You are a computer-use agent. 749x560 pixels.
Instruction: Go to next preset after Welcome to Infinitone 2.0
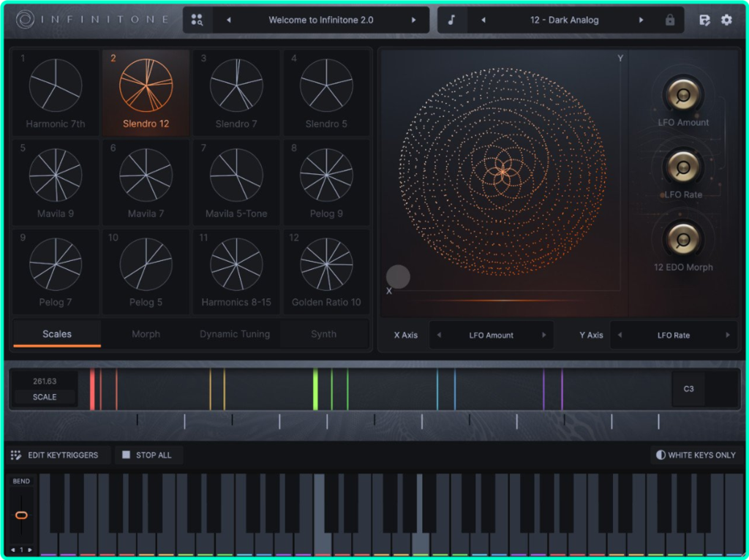(414, 20)
